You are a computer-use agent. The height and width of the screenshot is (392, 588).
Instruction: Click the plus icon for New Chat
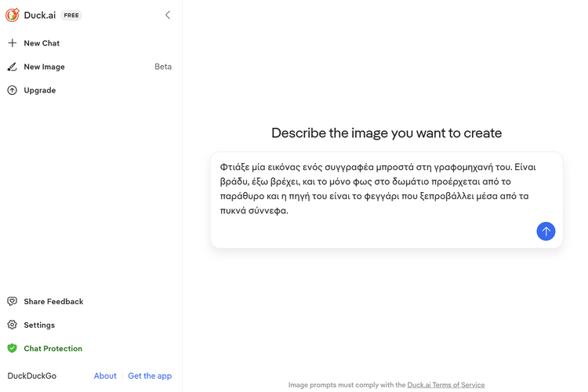tap(12, 43)
